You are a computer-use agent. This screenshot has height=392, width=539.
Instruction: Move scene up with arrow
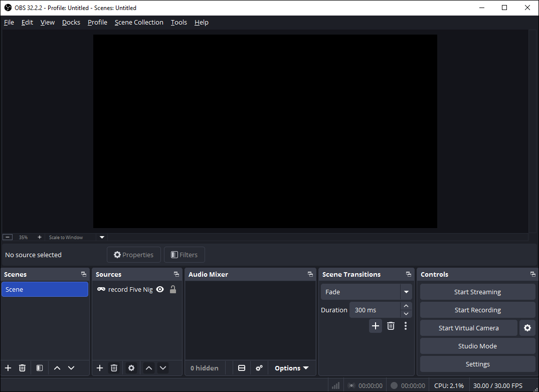pyautogui.click(x=57, y=368)
